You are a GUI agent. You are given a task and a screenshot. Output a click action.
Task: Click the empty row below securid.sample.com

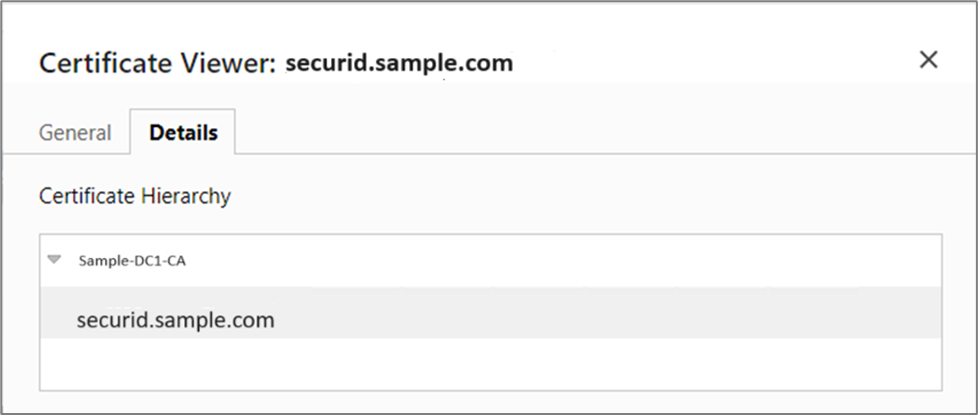pyautogui.click(x=490, y=364)
